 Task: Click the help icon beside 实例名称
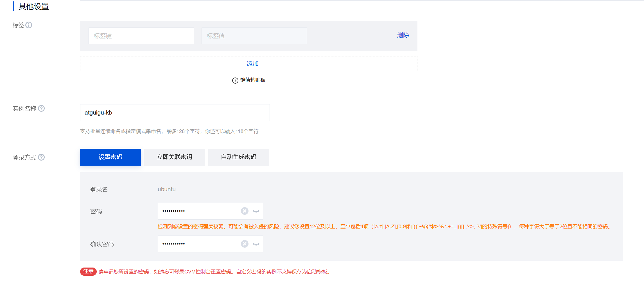[x=41, y=108]
